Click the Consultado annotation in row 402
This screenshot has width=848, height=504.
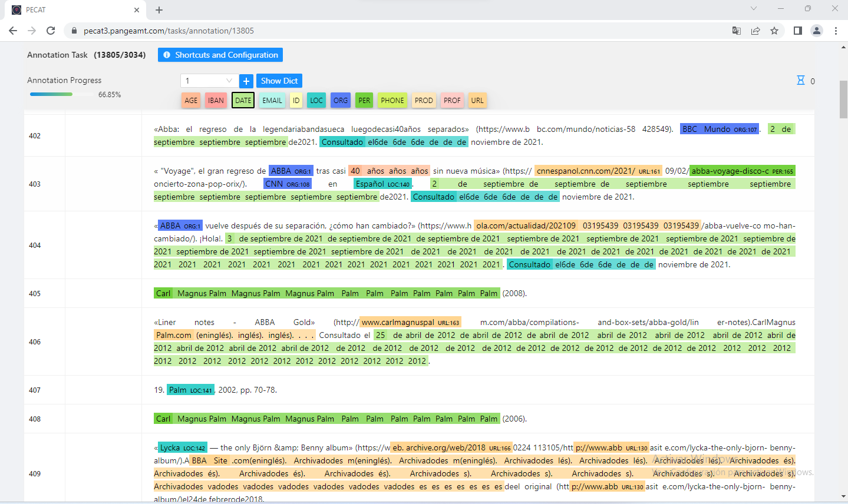[394, 142]
